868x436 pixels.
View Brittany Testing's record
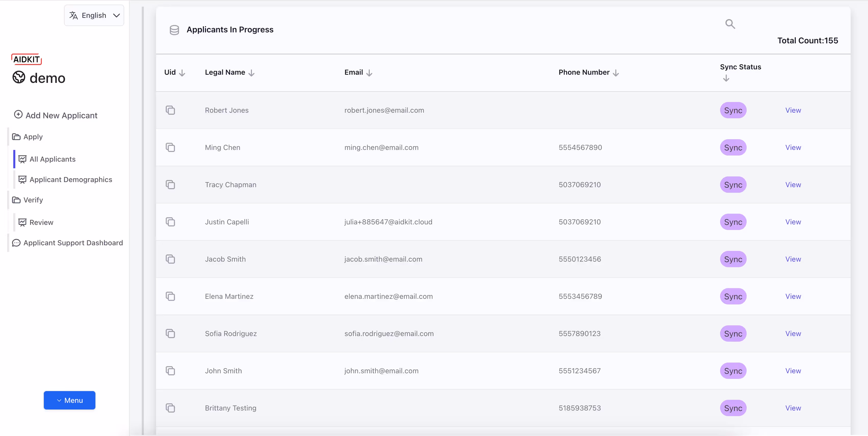(x=793, y=408)
